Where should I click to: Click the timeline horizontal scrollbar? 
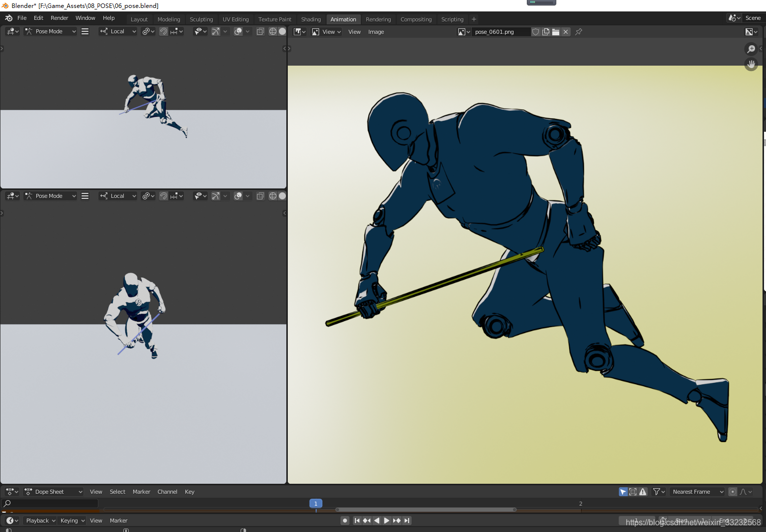coord(426,510)
